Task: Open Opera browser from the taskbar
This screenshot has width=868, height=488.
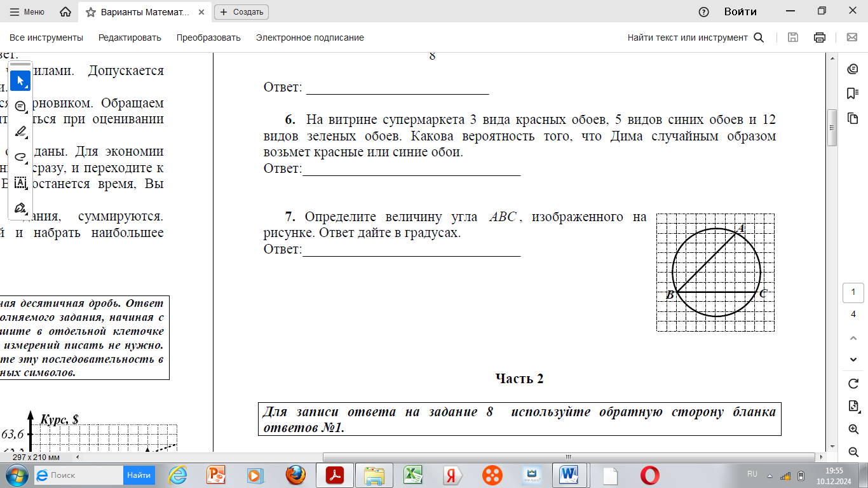Action: coord(649,475)
